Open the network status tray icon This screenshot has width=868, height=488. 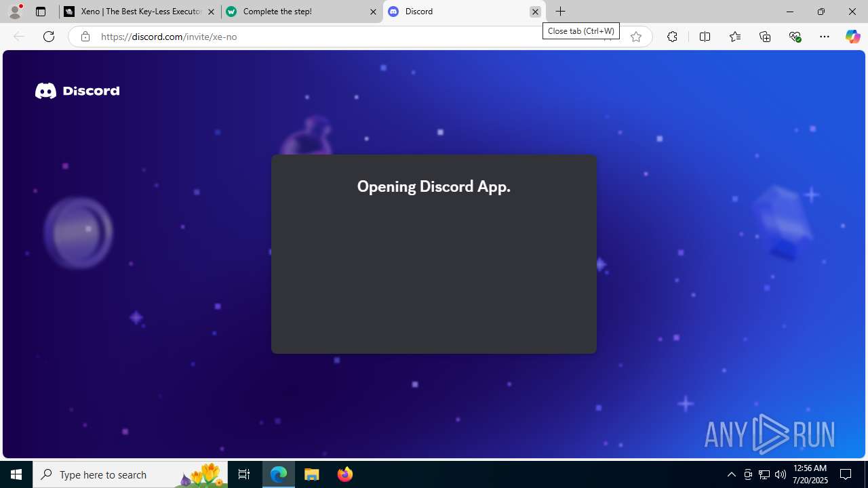(764, 474)
